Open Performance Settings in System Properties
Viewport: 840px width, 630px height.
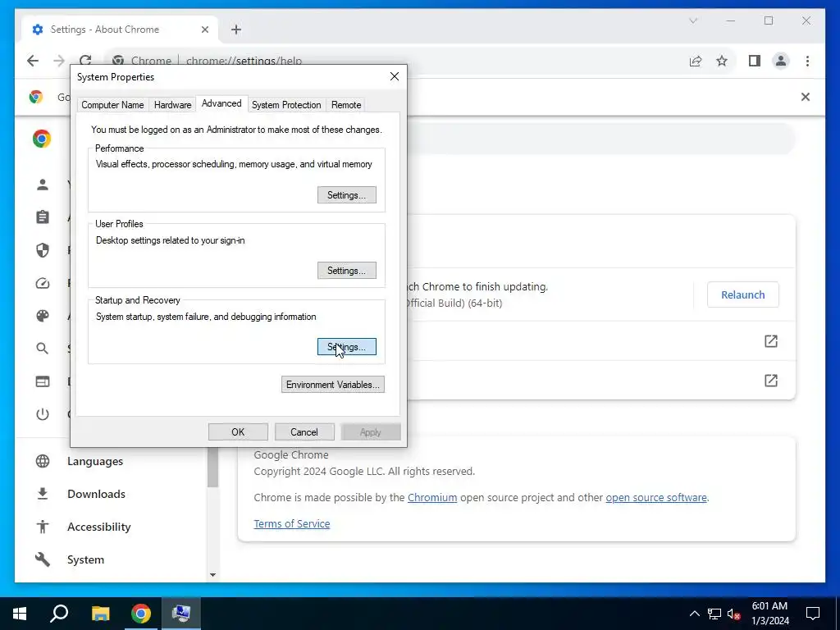pyautogui.click(x=347, y=195)
